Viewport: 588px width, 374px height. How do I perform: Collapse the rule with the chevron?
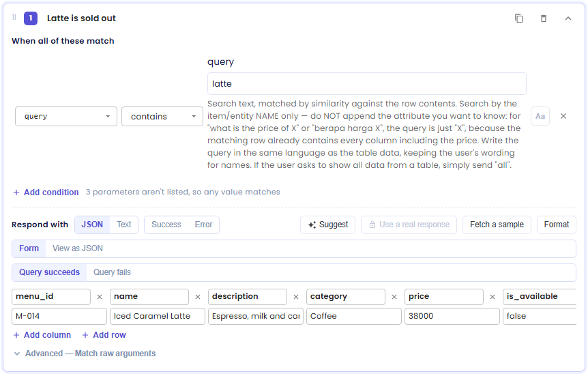[x=568, y=18]
